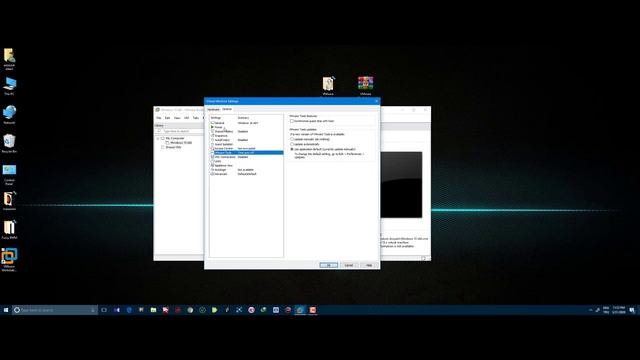This screenshot has height=360, width=640.
Task: Open the Tabs menu in VMware Workstation
Action: tap(196, 118)
